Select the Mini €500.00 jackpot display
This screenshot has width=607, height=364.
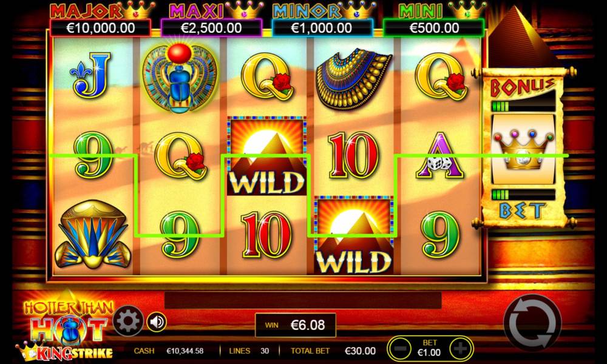coord(433,29)
